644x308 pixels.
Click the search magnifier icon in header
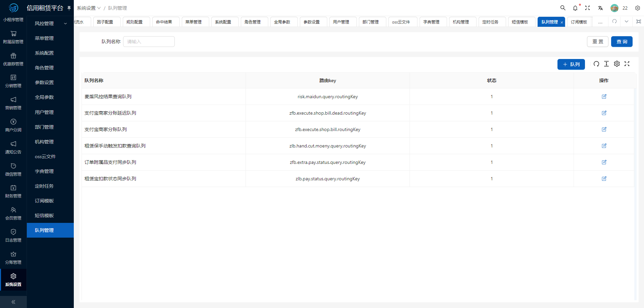click(x=563, y=8)
